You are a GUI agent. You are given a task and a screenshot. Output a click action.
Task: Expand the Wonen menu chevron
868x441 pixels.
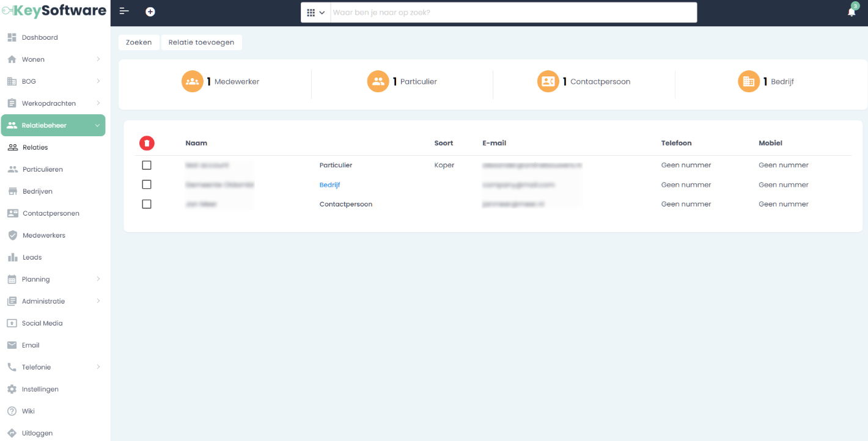point(98,59)
